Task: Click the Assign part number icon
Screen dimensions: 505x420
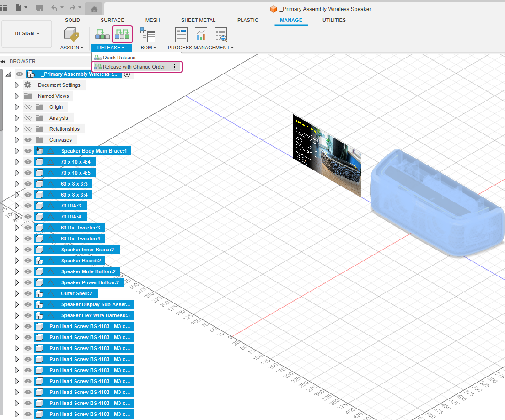Action: [71, 34]
